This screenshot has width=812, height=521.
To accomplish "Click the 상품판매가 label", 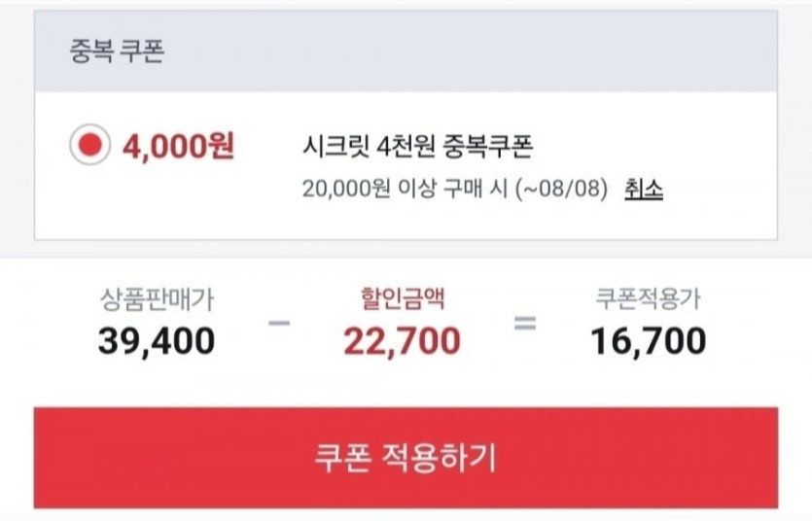I will (x=156, y=298).
